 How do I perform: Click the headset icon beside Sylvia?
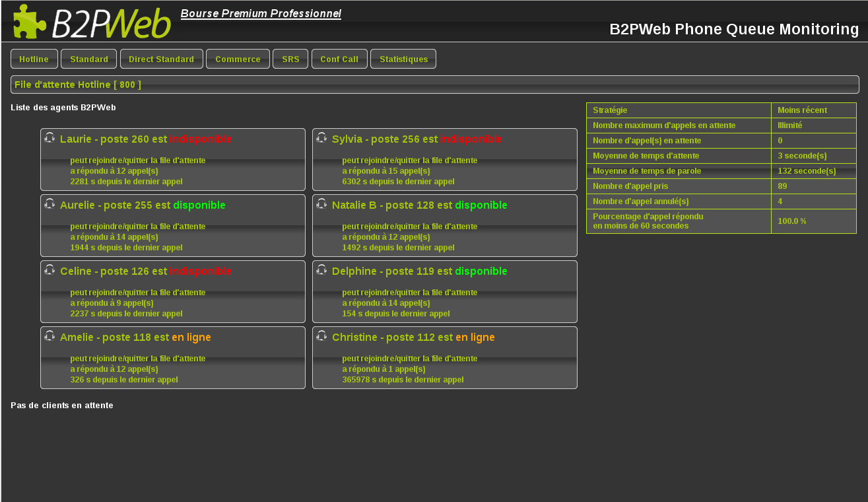point(321,138)
